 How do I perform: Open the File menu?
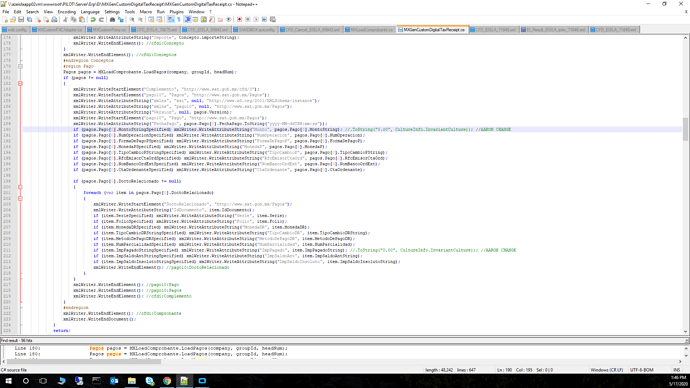(x=6, y=12)
